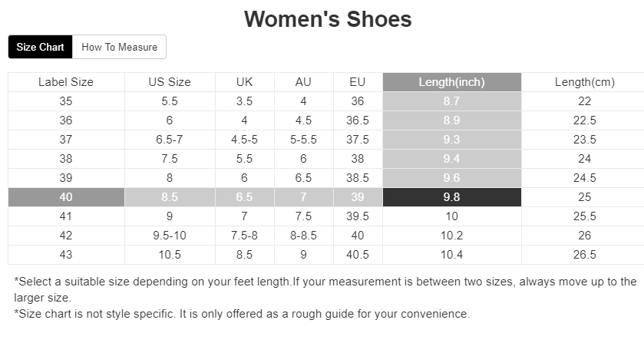Click the Women's Shoes heading

coord(328,19)
